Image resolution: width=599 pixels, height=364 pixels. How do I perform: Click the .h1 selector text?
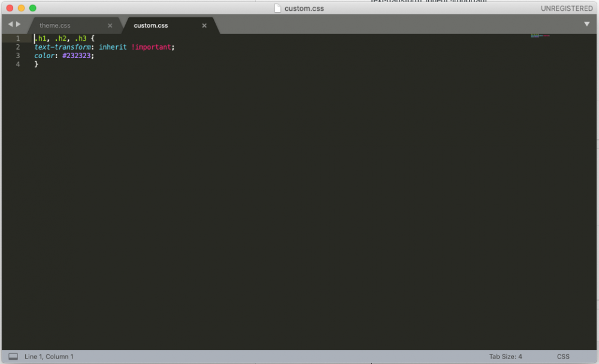(41, 38)
